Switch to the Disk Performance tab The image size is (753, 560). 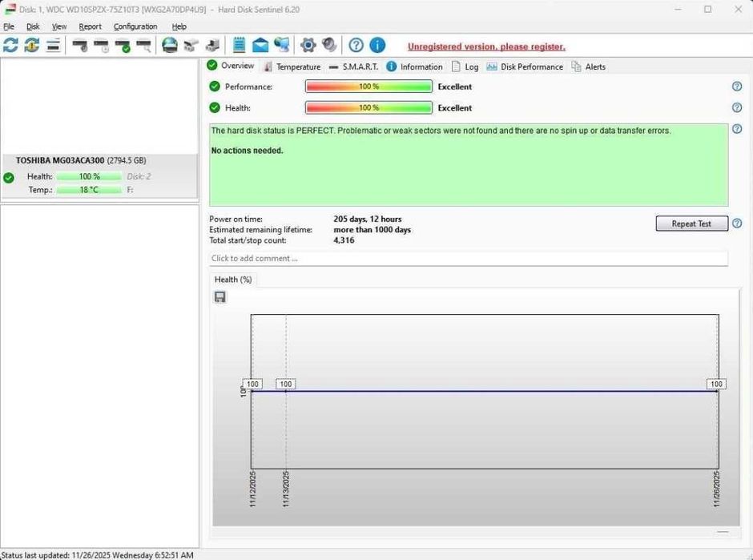pyautogui.click(x=525, y=66)
